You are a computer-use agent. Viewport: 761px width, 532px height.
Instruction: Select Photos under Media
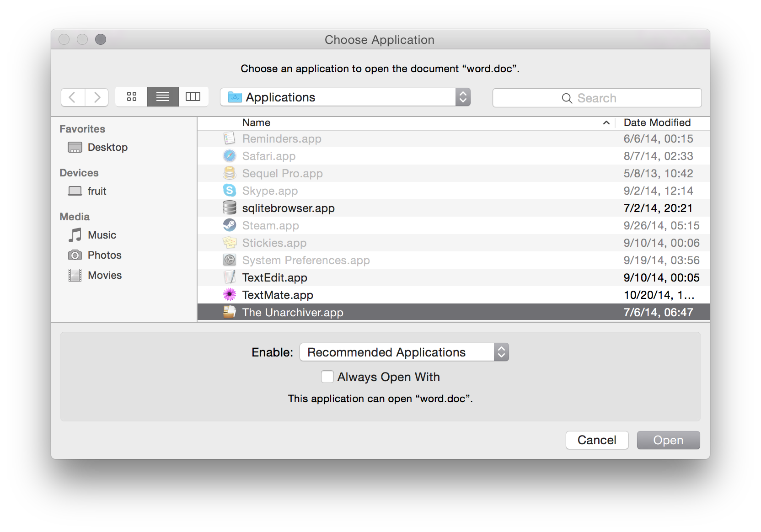pos(105,255)
